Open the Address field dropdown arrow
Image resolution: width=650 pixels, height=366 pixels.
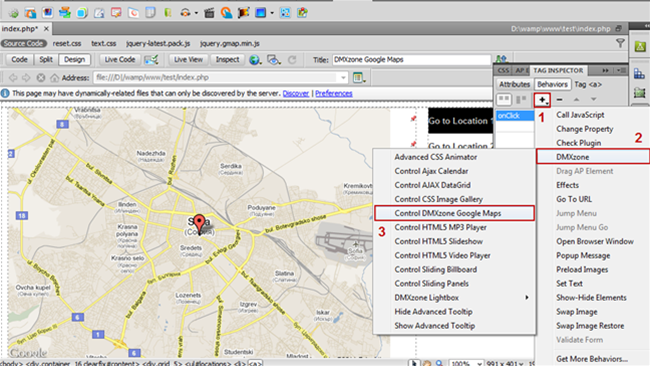(x=343, y=78)
